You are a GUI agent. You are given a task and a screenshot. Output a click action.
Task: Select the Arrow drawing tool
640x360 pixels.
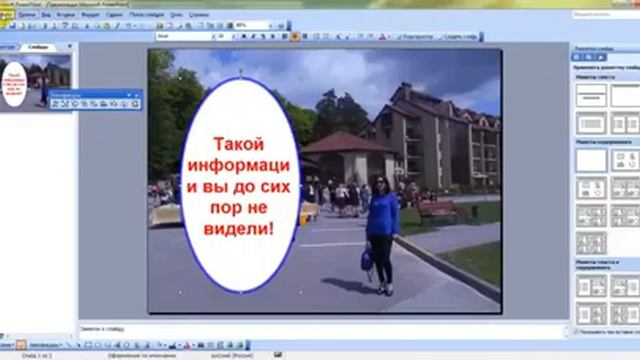78,346
